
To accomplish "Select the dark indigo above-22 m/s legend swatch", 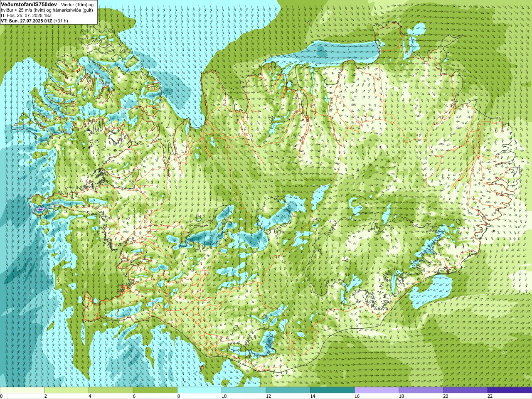I will pos(510,390).
